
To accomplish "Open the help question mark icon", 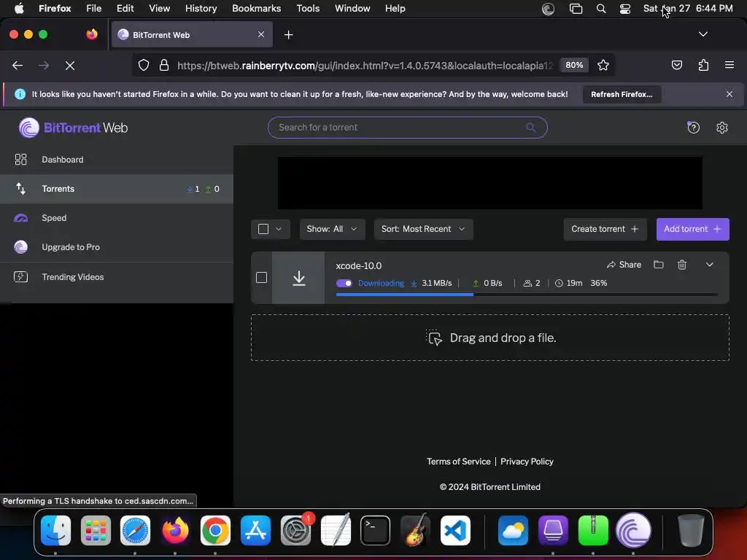I will click(x=693, y=127).
